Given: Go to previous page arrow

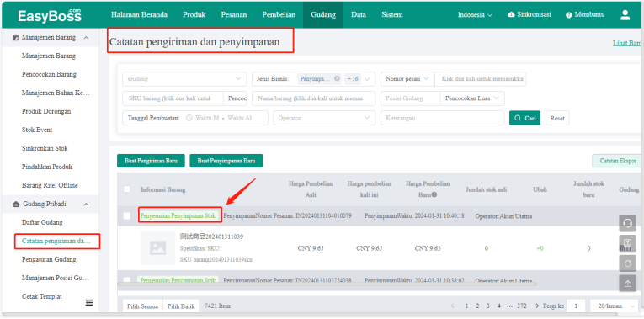Looking at the screenshot, I should (x=453, y=306).
